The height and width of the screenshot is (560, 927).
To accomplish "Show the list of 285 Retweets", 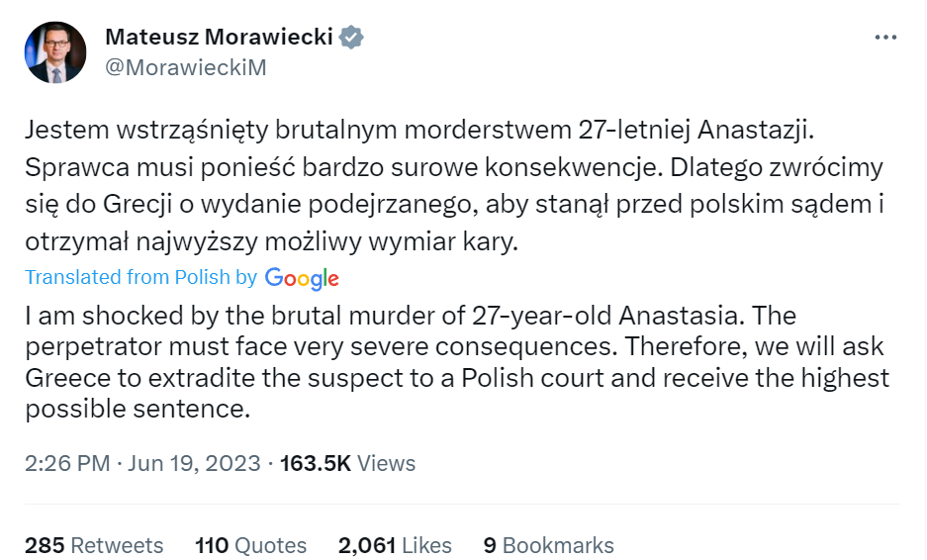I will click(x=94, y=545).
